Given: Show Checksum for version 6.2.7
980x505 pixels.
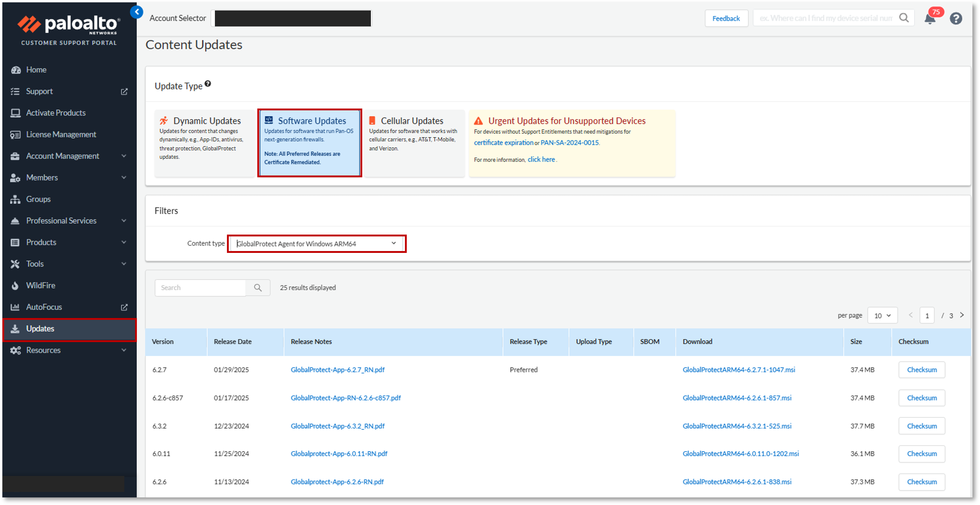Looking at the screenshot, I should coord(921,370).
